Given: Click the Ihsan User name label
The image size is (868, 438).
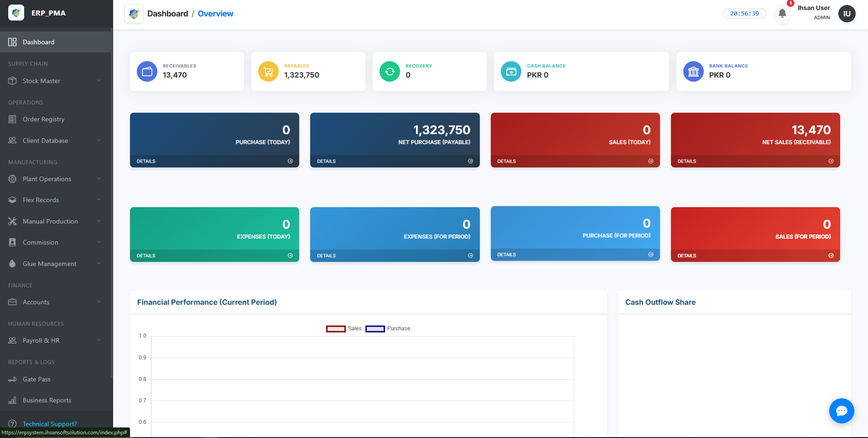Looking at the screenshot, I should [814, 8].
